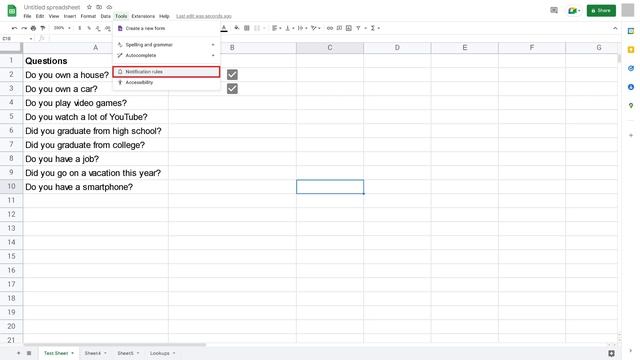Insert a link from toolbar
Screen dimensions: 640x360
(330, 28)
